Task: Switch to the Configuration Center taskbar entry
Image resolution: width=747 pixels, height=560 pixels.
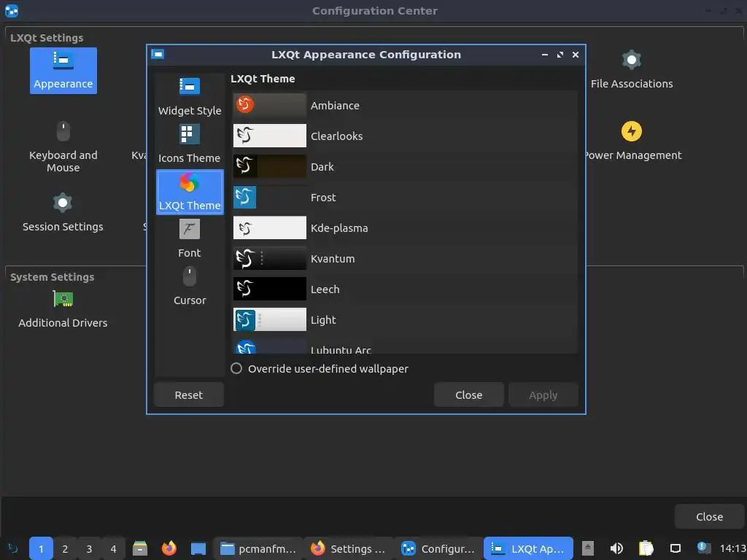Action: click(x=438, y=548)
